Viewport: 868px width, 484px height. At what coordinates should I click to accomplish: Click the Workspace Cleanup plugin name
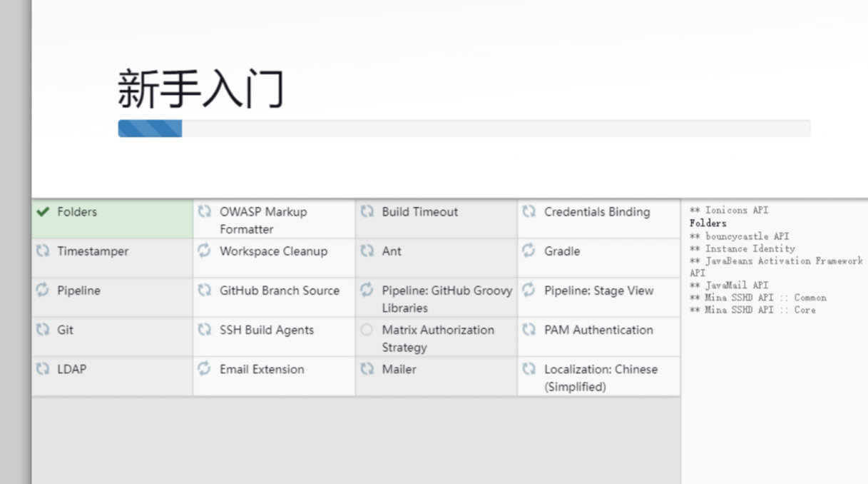(x=274, y=251)
